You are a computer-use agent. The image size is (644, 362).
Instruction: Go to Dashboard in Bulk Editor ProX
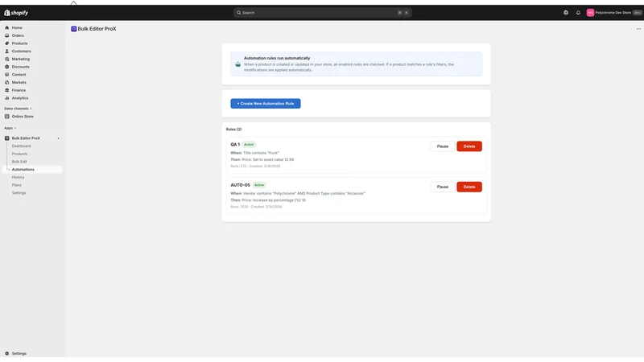pyautogui.click(x=22, y=146)
